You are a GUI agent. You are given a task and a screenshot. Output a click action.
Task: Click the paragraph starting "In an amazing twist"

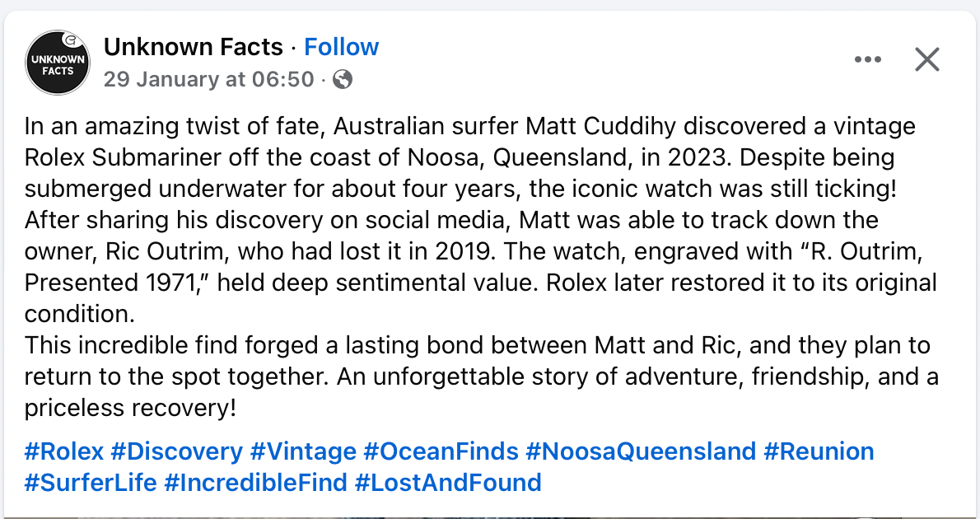(x=469, y=127)
